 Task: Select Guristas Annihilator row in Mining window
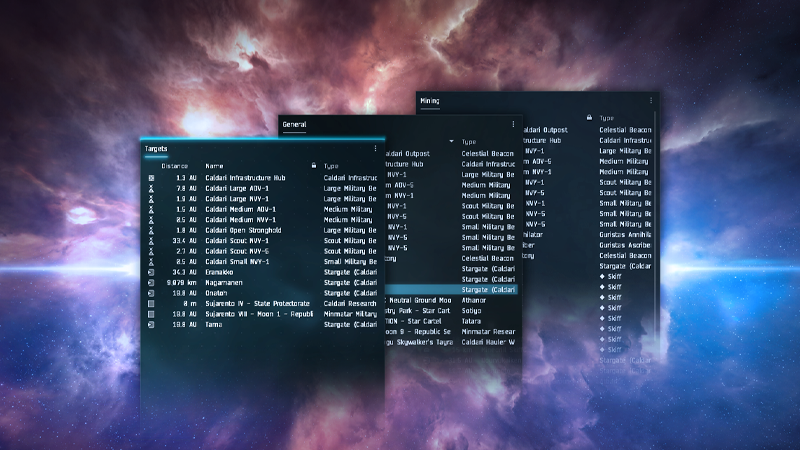tap(587, 235)
